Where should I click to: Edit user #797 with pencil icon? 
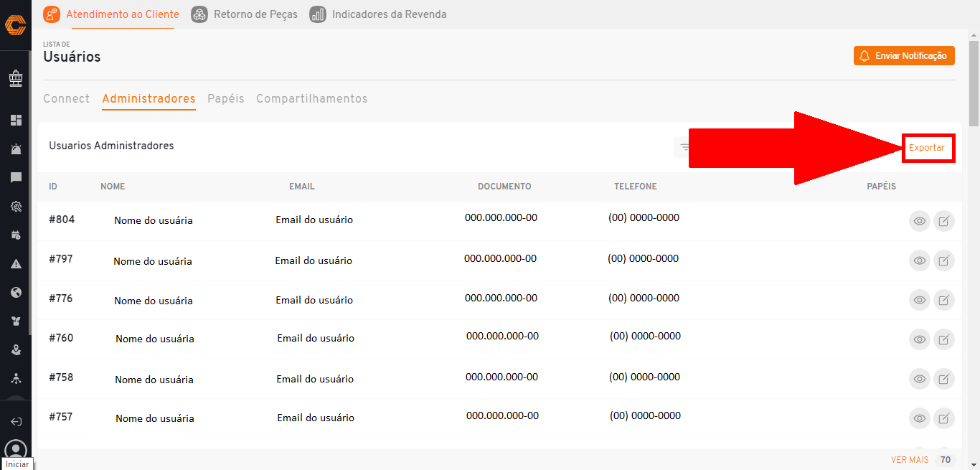click(944, 260)
